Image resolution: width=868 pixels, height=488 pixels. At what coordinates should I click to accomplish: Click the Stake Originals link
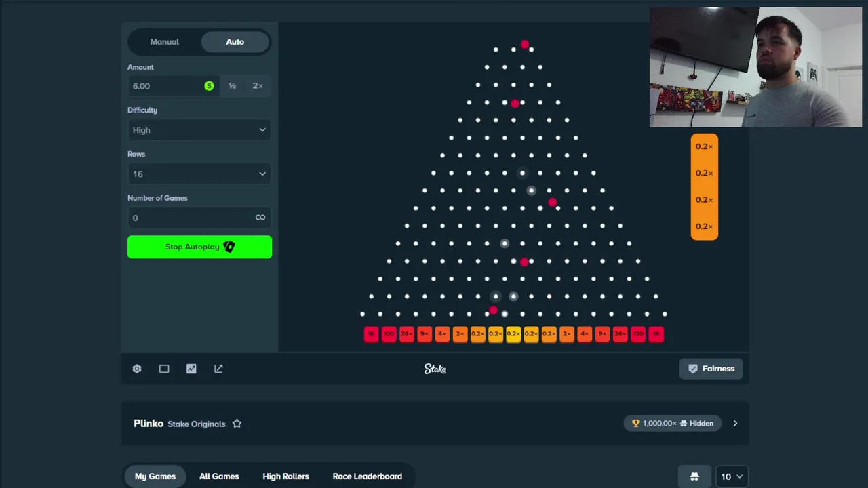196,424
